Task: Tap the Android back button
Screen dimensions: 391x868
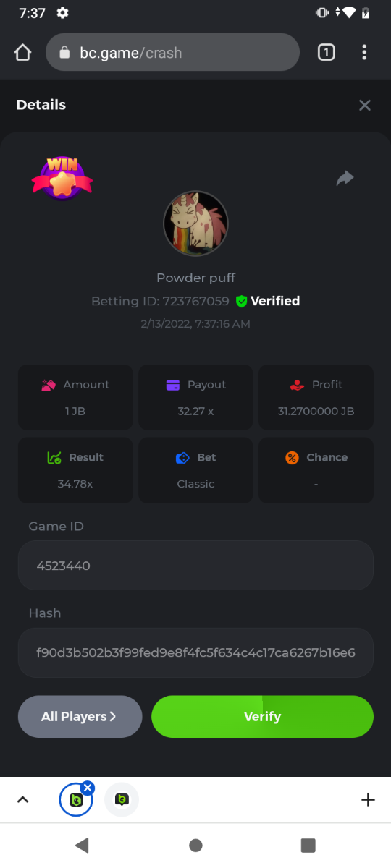Action: click(82, 846)
